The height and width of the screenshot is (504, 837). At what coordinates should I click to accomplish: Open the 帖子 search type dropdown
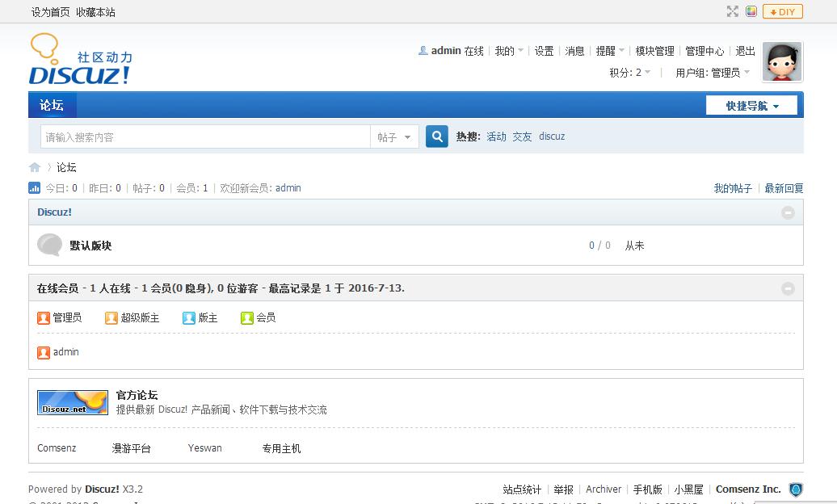pyautogui.click(x=393, y=136)
